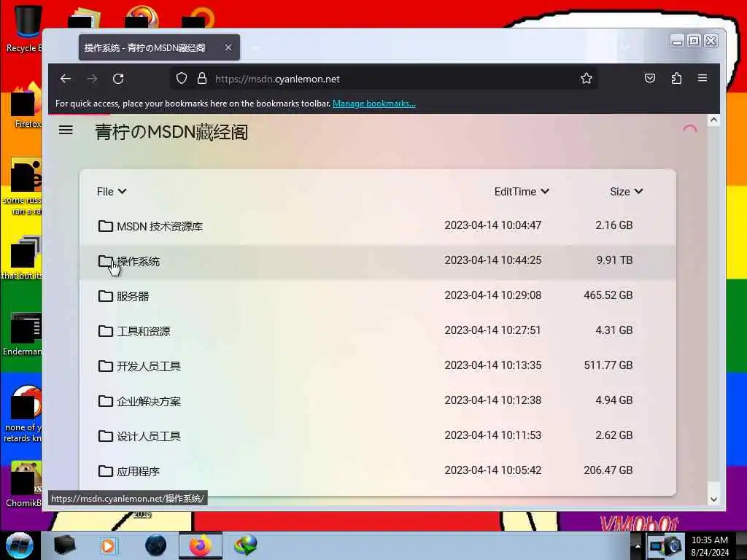The height and width of the screenshot is (560, 747).
Task: Open the Firefox application menu
Action: tap(703, 77)
